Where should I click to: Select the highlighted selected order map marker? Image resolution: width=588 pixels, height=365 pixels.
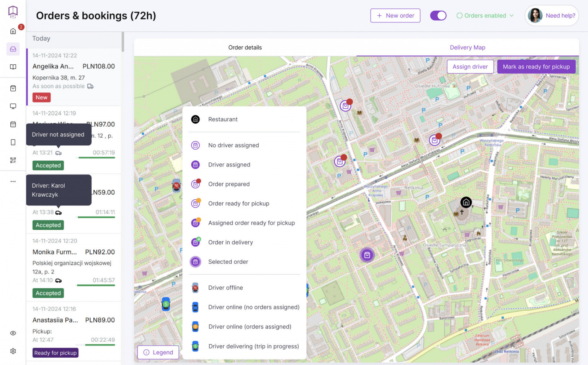tap(367, 255)
